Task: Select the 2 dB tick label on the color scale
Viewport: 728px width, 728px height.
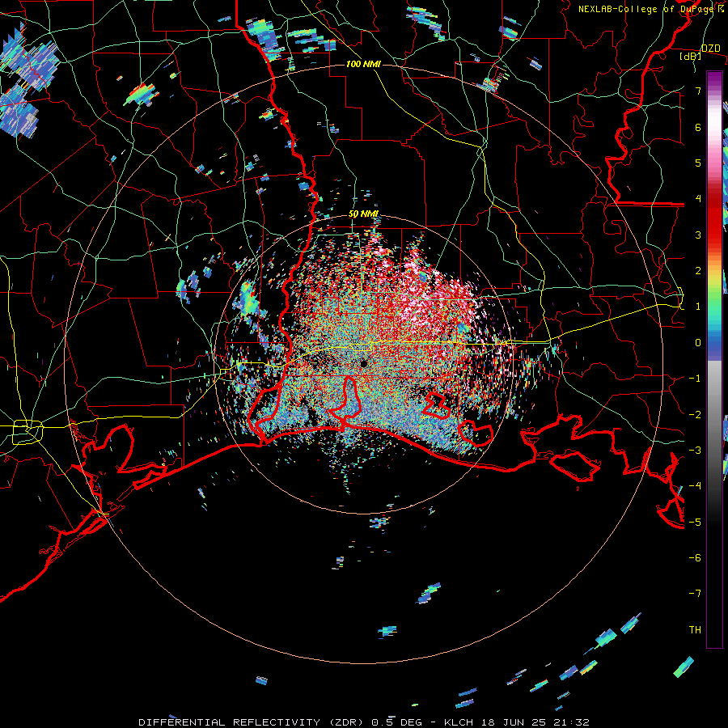Action: coord(698,271)
